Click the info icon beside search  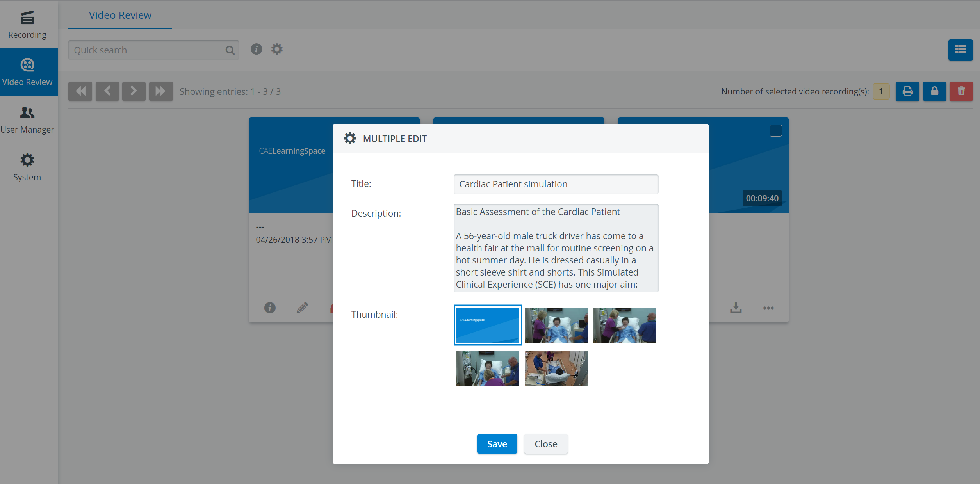256,49
